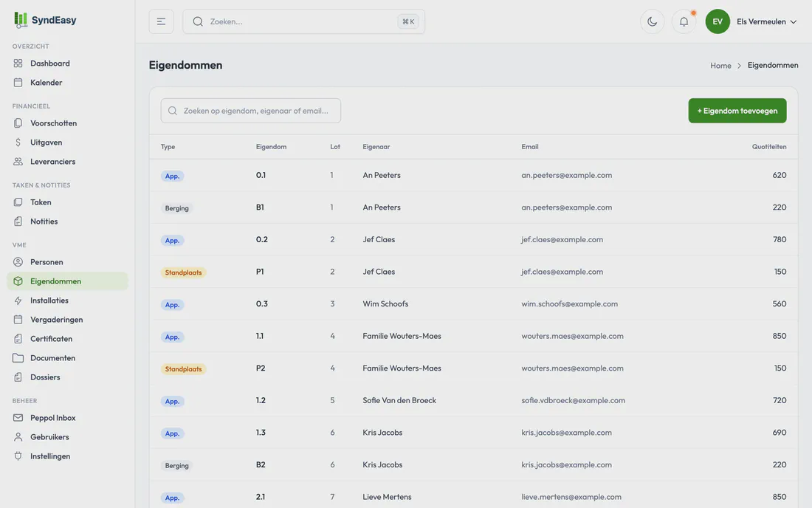Viewport: 812px width, 508px height.
Task: Collapse the sidebar with hamburger button
Action: pos(161,21)
